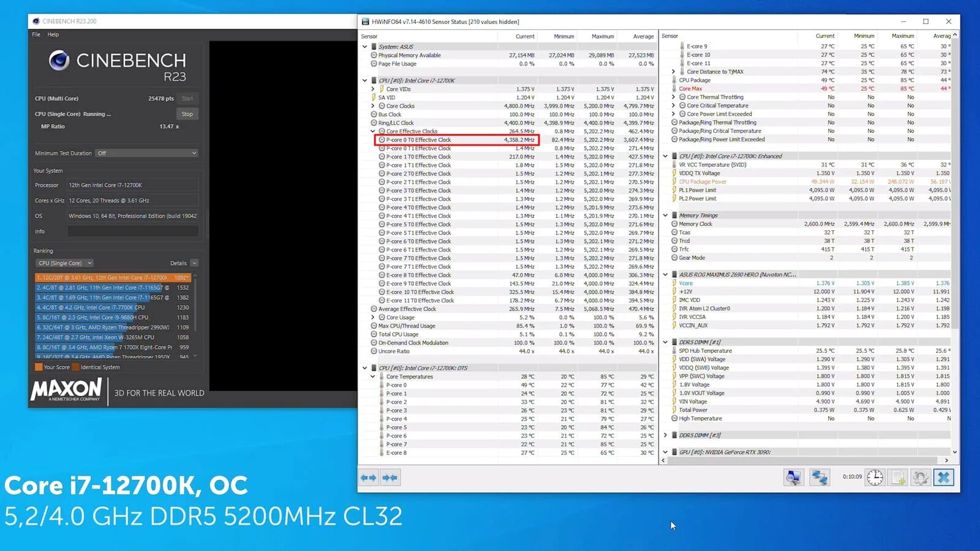980x551 pixels.
Task: Click the network computers icon in HWiNFO
Action: tap(820, 478)
